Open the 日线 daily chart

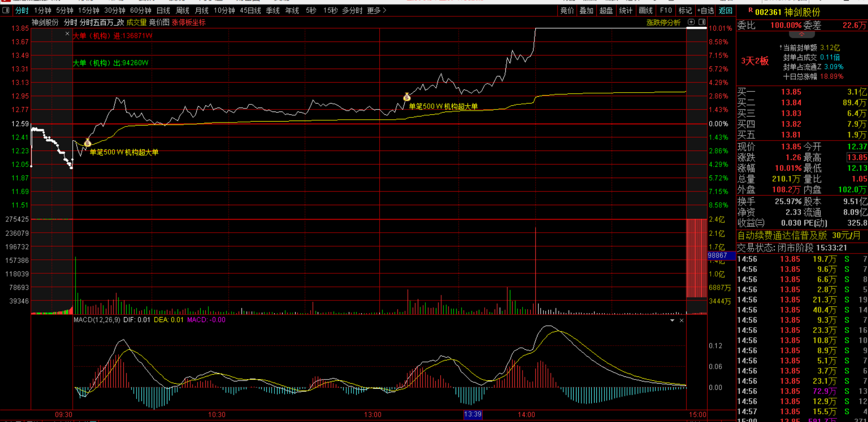(163, 10)
